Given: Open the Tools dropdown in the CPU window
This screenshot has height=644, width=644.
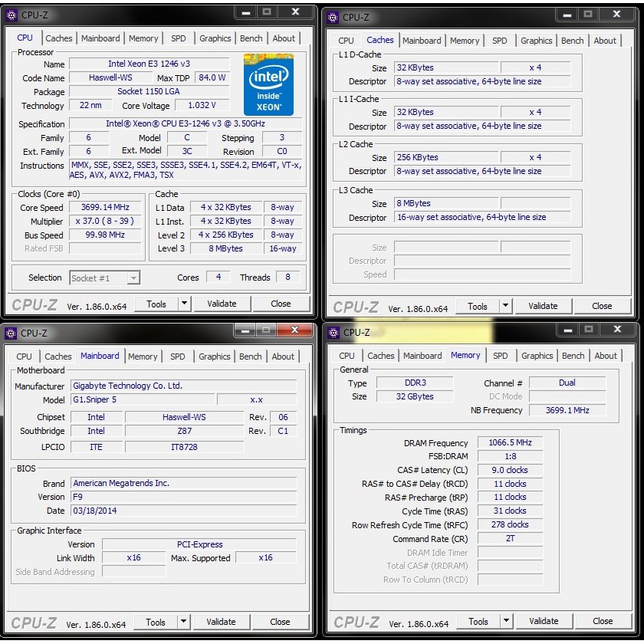Looking at the screenshot, I should tap(184, 304).
